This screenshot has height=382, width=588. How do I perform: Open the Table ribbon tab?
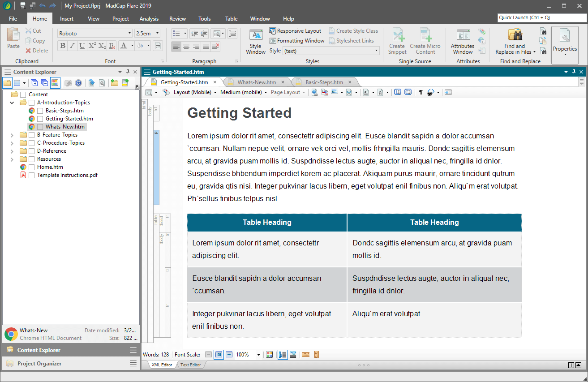pos(231,19)
